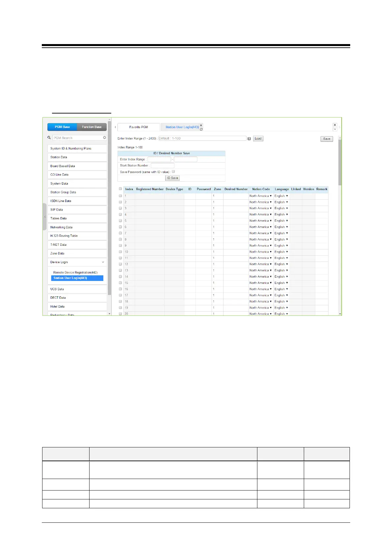The width and height of the screenshot is (392, 554).
Task: Open Language dropdown for index 12
Action: pos(281,264)
